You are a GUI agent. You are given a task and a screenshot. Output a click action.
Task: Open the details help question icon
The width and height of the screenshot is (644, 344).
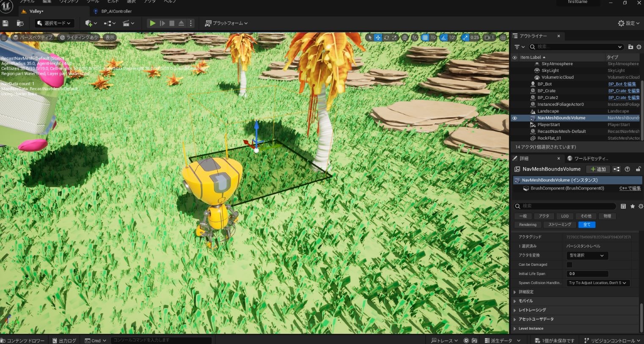[x=627, y=169]
